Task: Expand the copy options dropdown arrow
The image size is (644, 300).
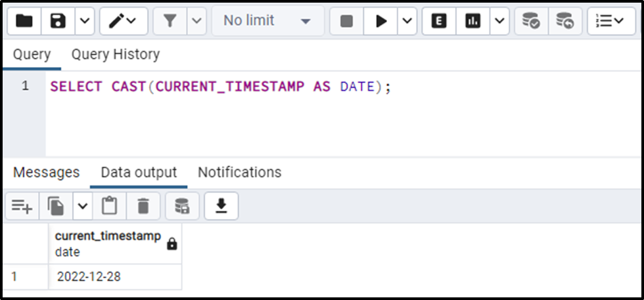Action: coord(83,206)
